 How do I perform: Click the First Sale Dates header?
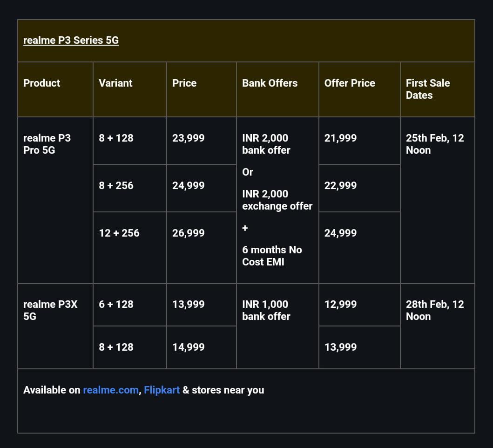pos(427,89)
